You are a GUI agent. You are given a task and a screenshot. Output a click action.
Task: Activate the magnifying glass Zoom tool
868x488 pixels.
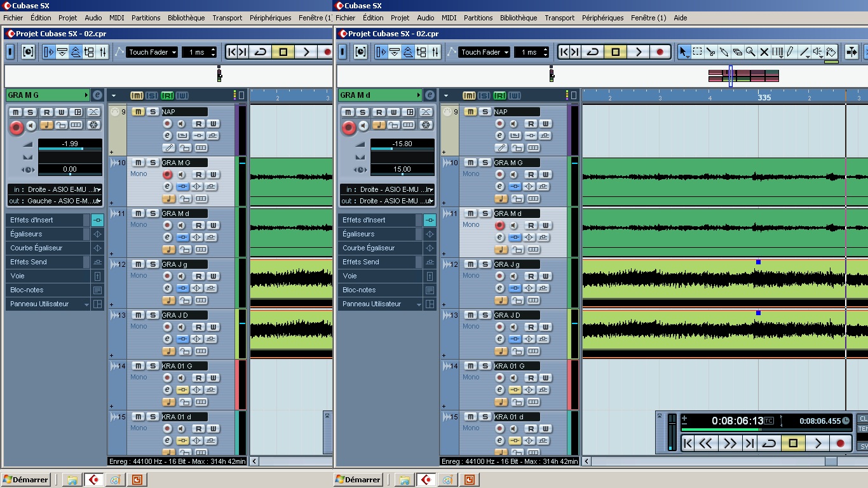[751, 52]
